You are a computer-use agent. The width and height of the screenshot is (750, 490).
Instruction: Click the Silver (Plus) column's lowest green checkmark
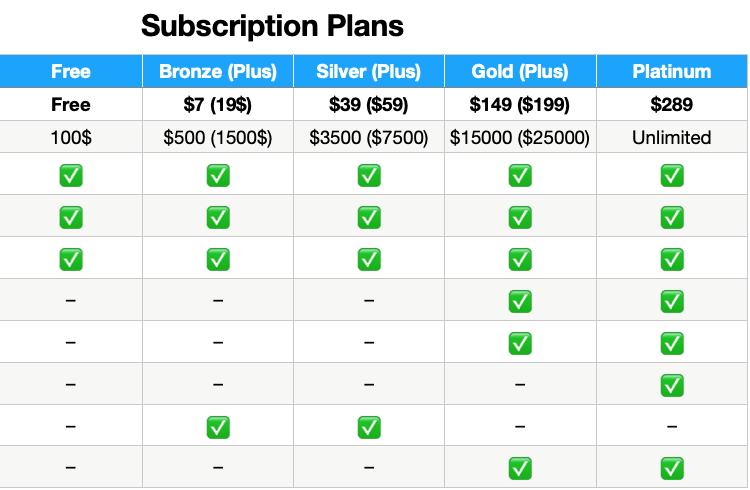pos(369,427)
